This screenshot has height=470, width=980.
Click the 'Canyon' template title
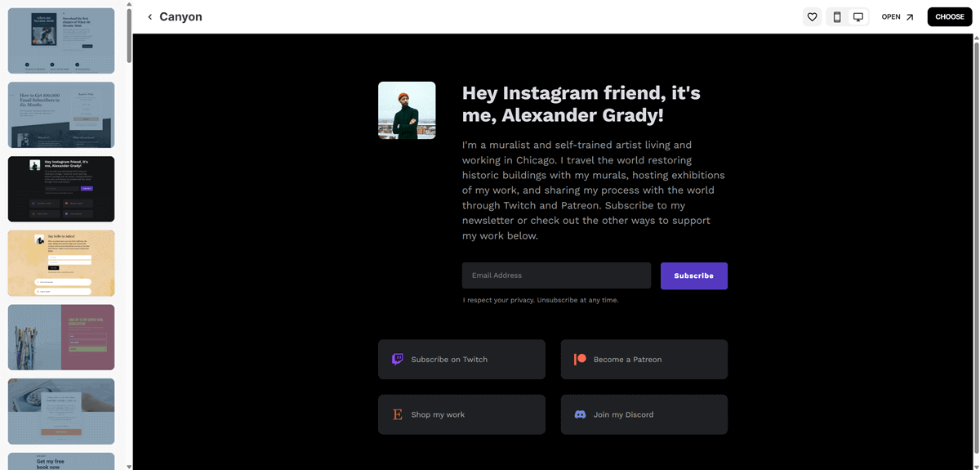click(180, 17)
